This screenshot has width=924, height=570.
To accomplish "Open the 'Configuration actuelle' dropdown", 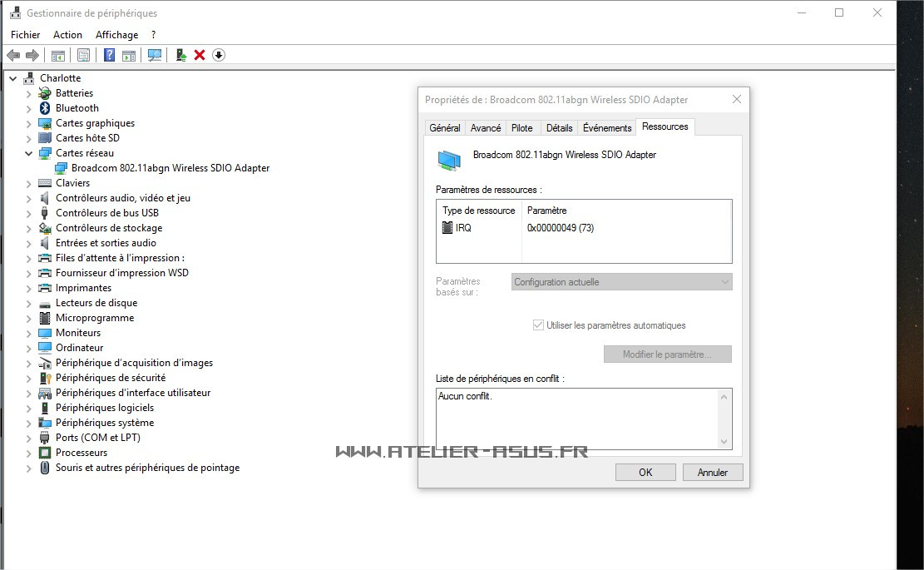I will coord(621,282).
